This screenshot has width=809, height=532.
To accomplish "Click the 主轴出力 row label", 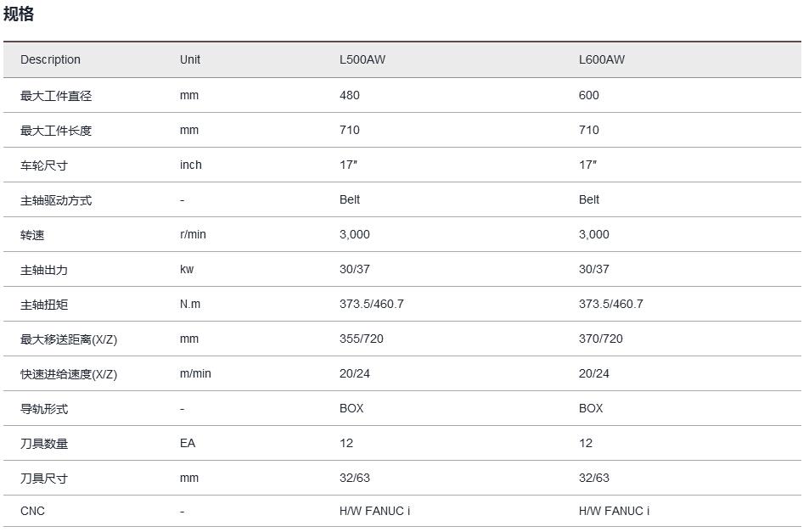I will [x=44, y=270].
